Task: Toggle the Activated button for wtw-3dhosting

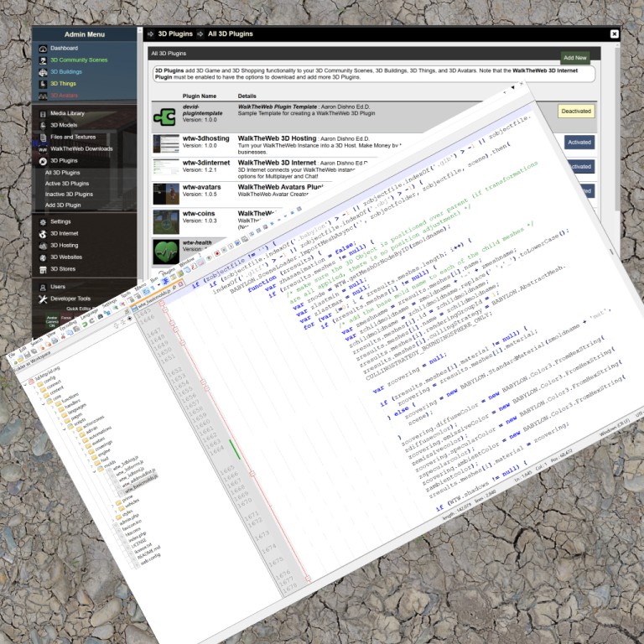Action: pyautogui.click(x=579, y=143)
